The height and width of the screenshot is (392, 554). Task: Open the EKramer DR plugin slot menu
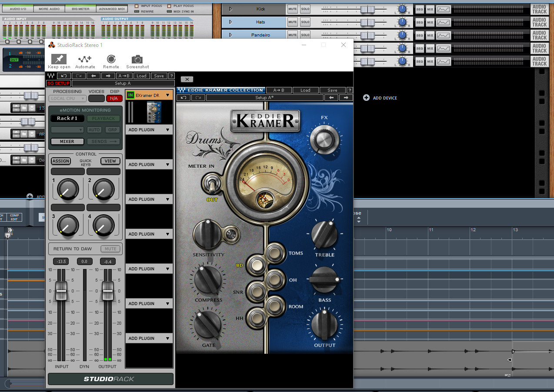[x=167, y=95]
